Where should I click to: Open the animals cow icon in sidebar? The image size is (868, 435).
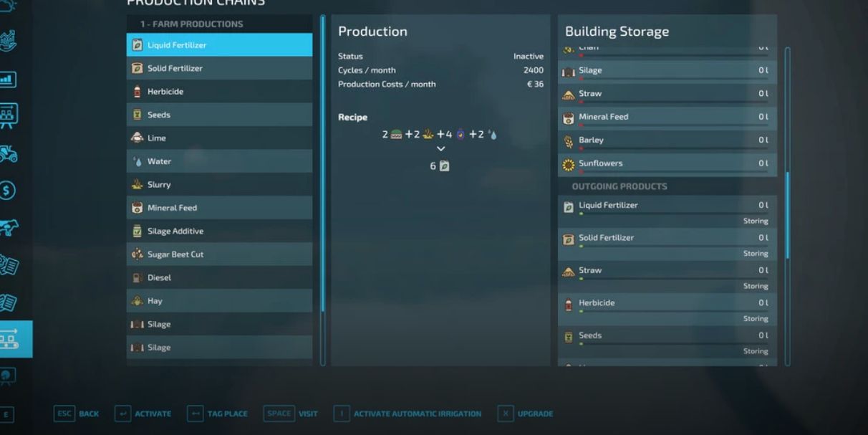pos(9,228)
